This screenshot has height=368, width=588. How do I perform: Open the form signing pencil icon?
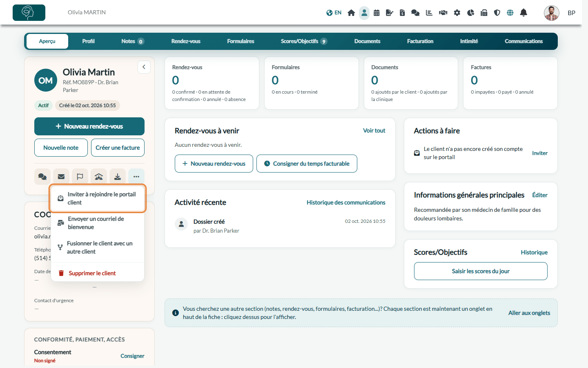(390, 13)
